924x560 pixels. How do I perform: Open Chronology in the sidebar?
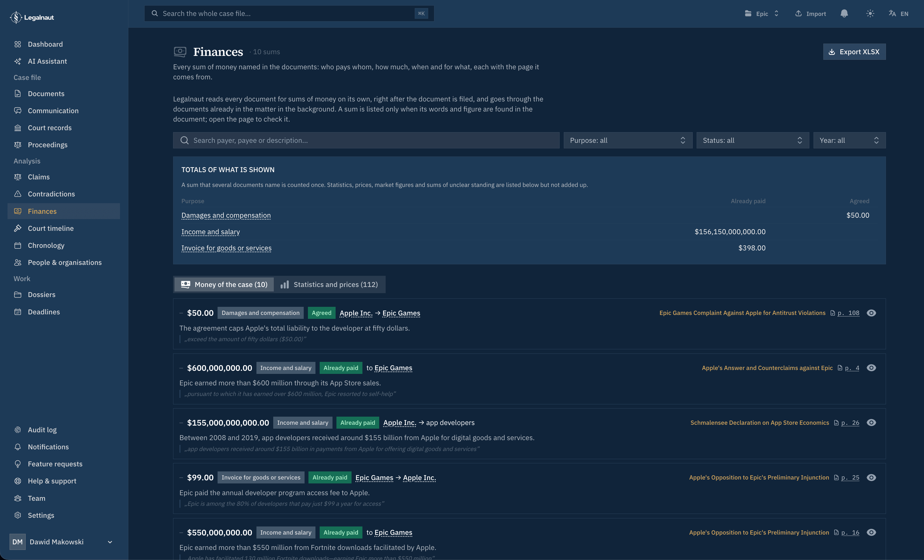pos(64,245)
